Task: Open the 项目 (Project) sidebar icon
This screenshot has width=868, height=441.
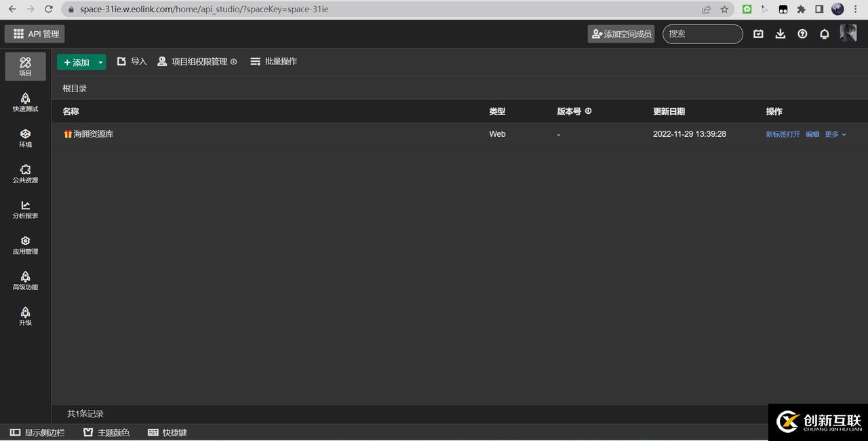Action: tap(25, 66)
